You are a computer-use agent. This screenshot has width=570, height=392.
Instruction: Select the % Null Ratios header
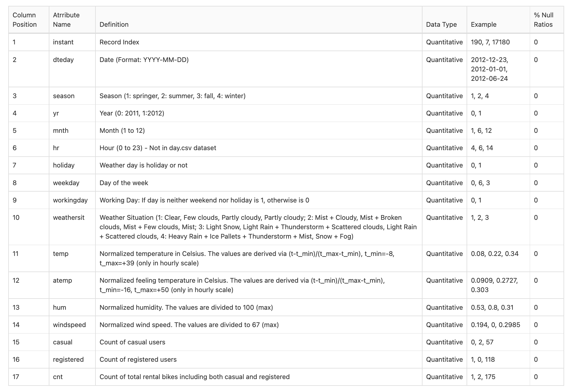pyautogui.click(x=546, y=20)
